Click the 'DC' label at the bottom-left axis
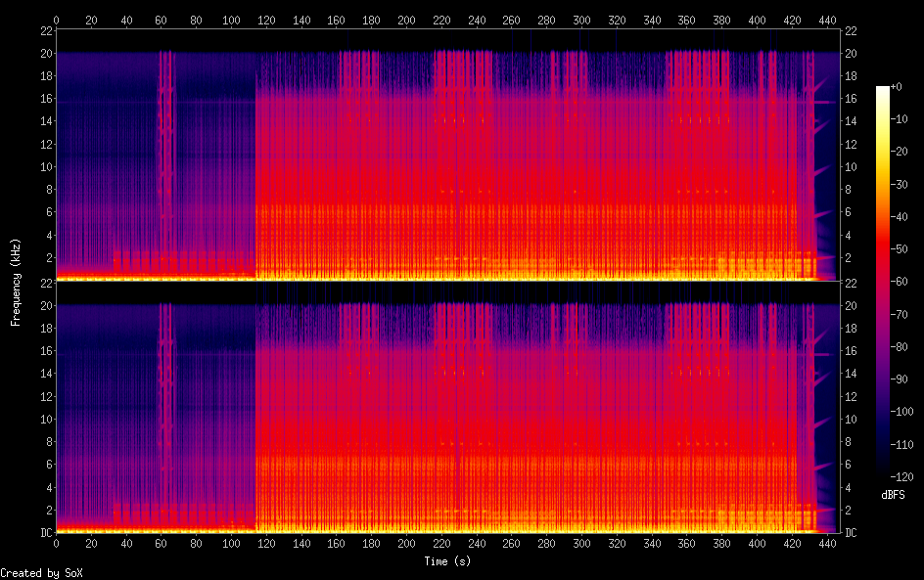Viewport: 924px width, 580px height. click(43, 533)
